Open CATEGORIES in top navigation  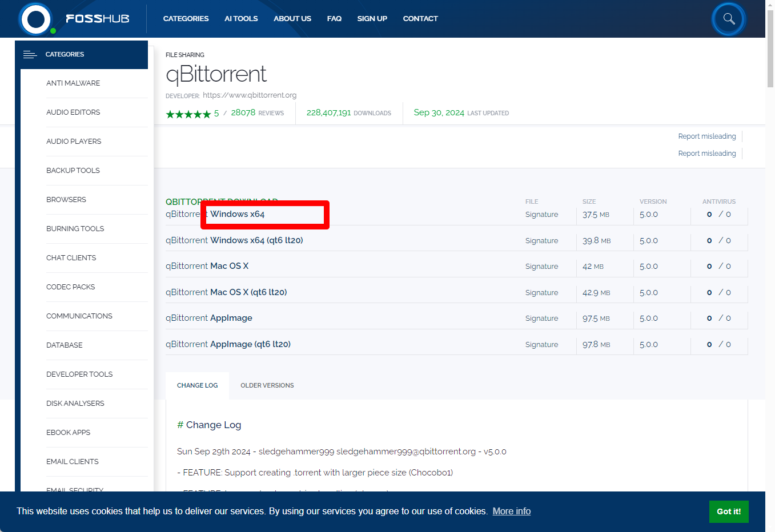click(186, 19)
